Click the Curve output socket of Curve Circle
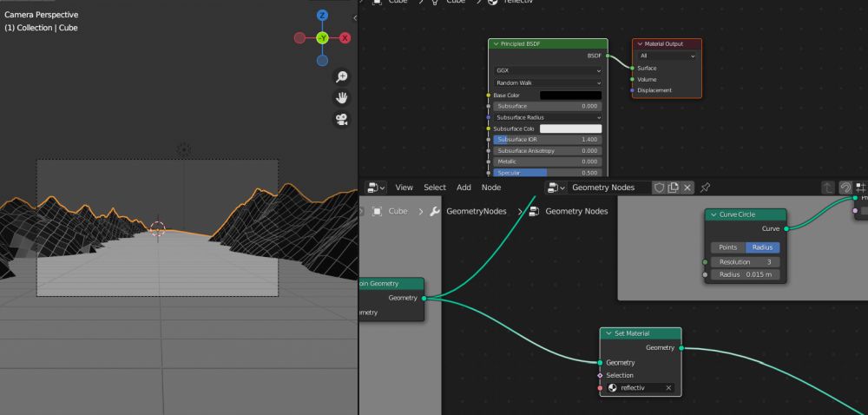 coord(786,228)
